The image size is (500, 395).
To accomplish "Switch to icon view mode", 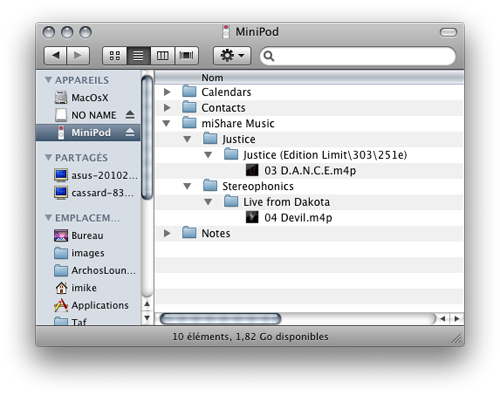I will point(115,55).
